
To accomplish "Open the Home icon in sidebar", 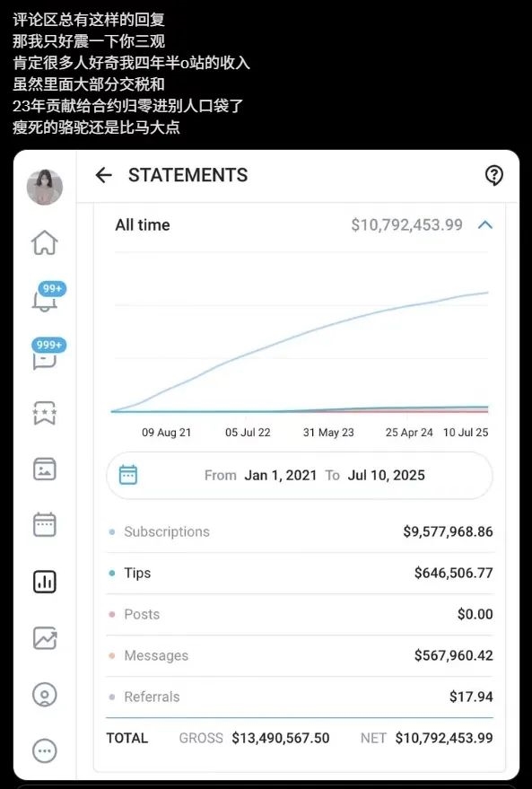I will tap(45, 242).
